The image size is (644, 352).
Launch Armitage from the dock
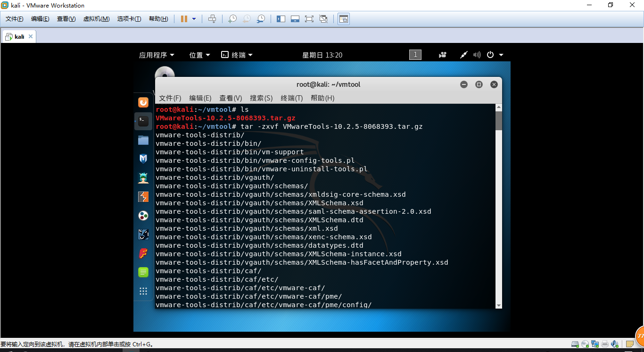click(143, 178)
